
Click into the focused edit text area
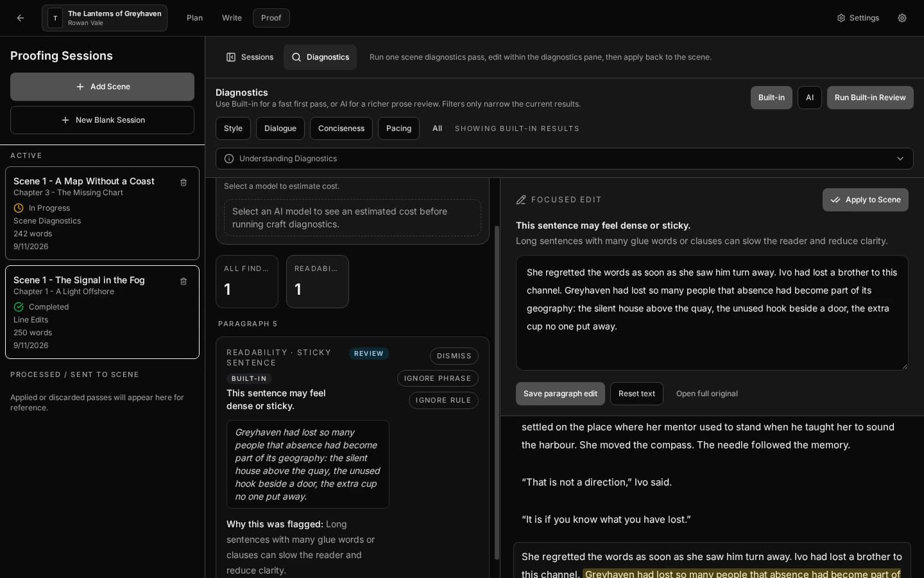tap(712, 313)
